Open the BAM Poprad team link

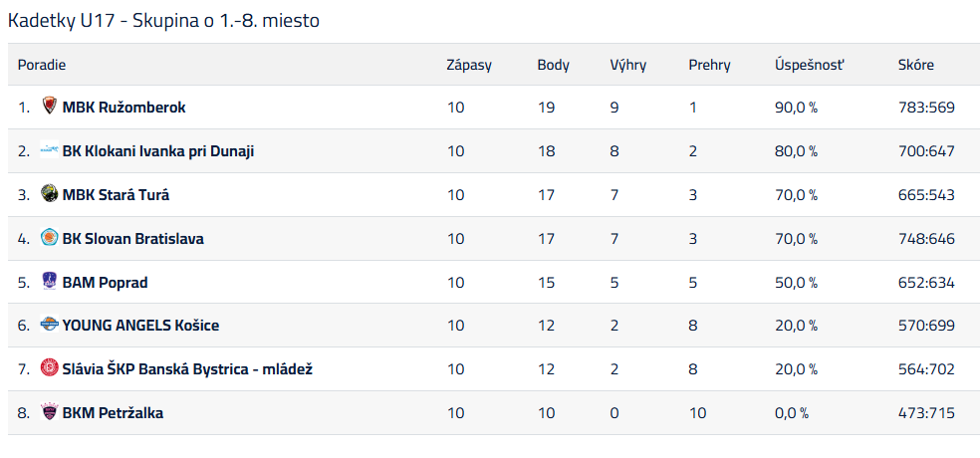pos(105,283)
